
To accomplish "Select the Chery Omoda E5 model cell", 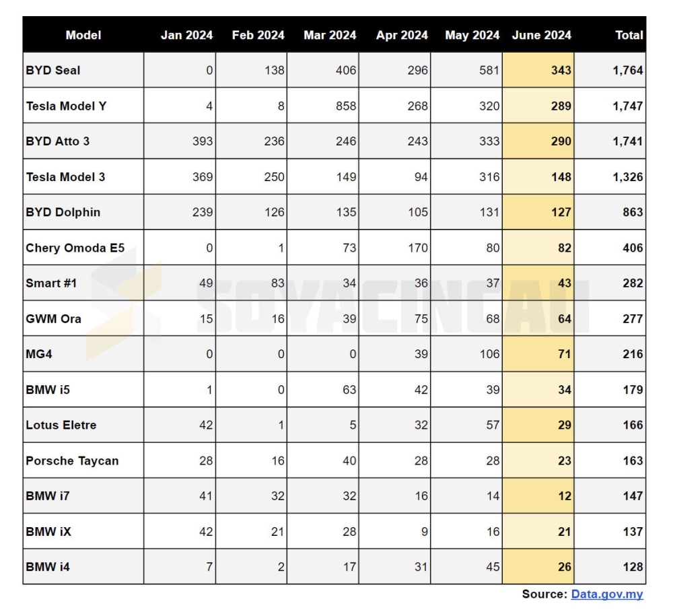I will coord(75,248).
